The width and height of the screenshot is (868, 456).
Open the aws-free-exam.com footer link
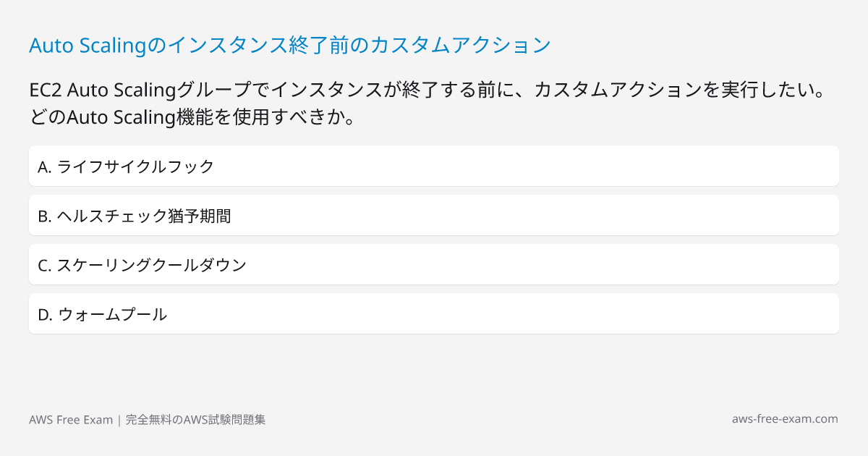click(x=785, y=419)
